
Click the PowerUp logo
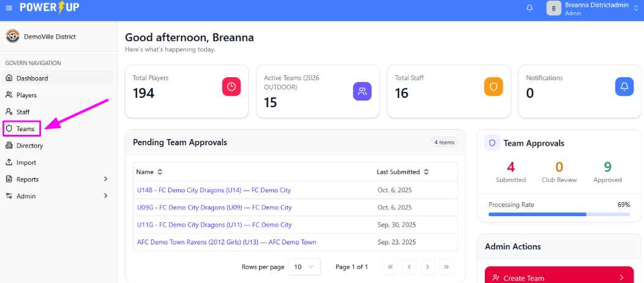coord(50,8)
